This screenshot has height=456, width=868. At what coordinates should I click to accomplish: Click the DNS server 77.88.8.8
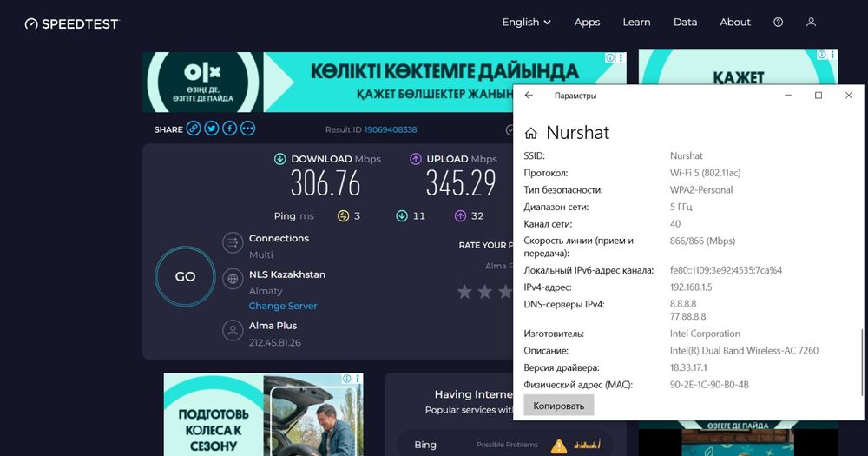click(688, 316)
